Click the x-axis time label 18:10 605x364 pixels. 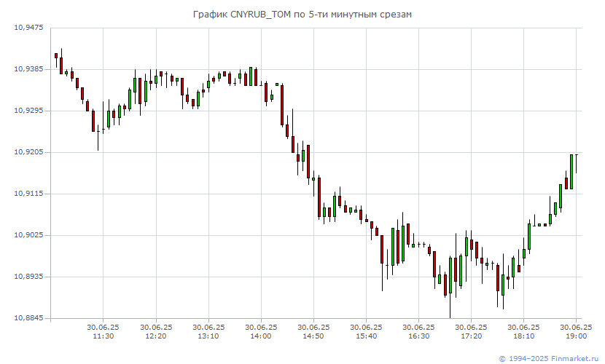[x=523, y=336]
